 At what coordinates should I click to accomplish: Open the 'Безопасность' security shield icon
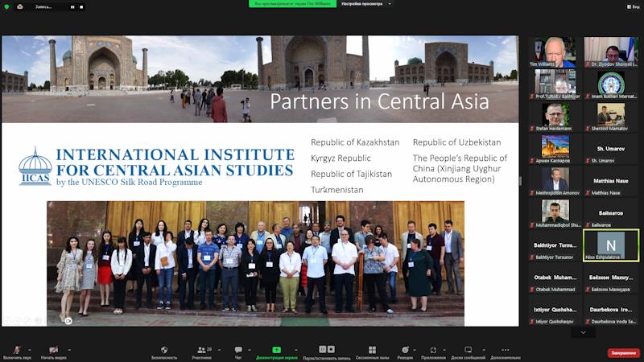(x=164, y=350)
